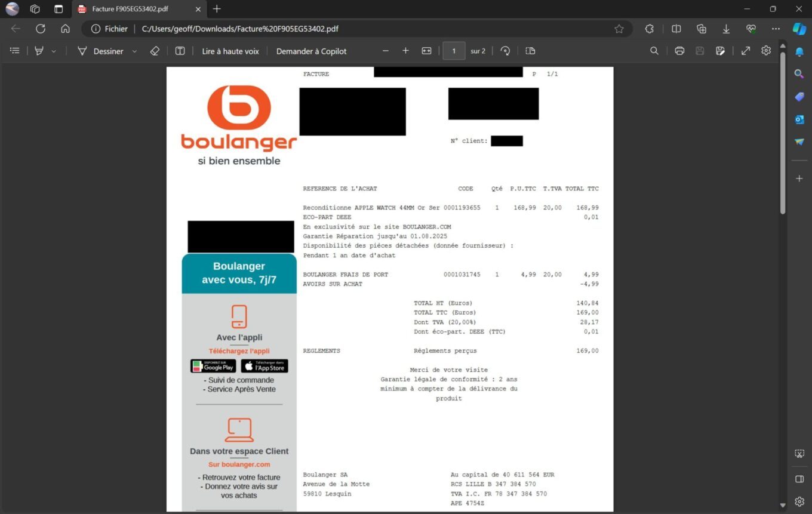812x514 pixels.
Task: Enter PDF full screen mode
Action: point(746,51)
